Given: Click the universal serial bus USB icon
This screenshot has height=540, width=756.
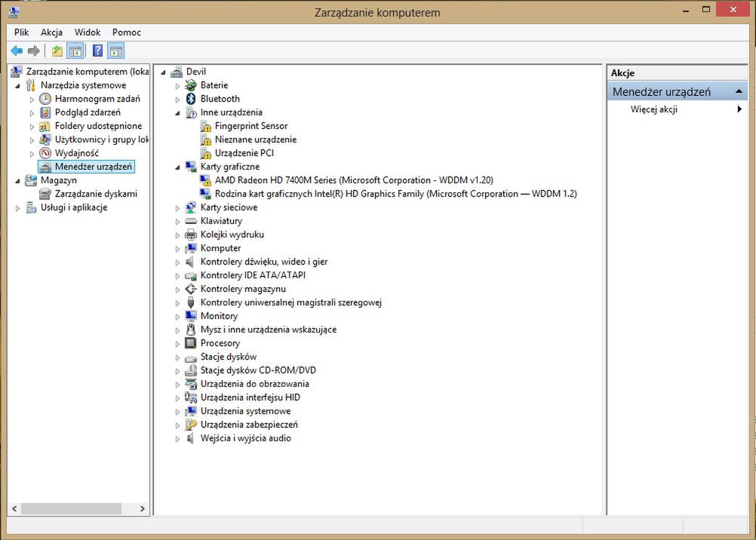Looking at the screenshot, I should click(x=191, y=302).
